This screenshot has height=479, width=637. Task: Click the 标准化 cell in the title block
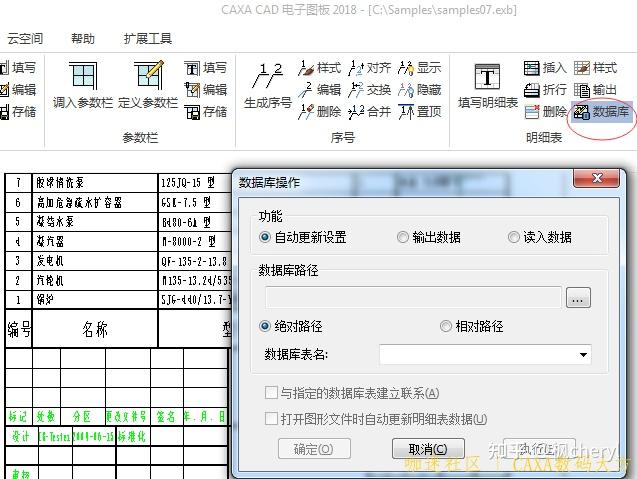(132, 436)
